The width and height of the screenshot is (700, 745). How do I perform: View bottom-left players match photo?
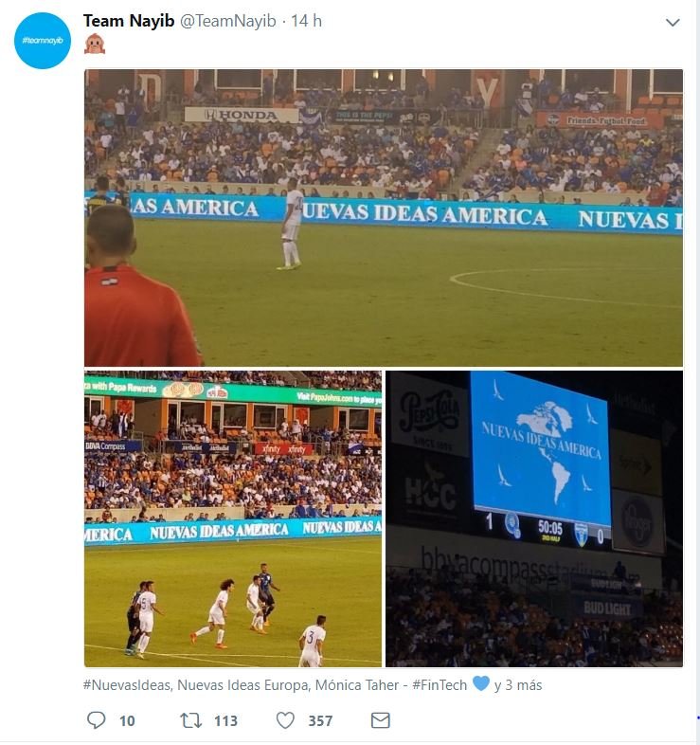tap(233, 518)
